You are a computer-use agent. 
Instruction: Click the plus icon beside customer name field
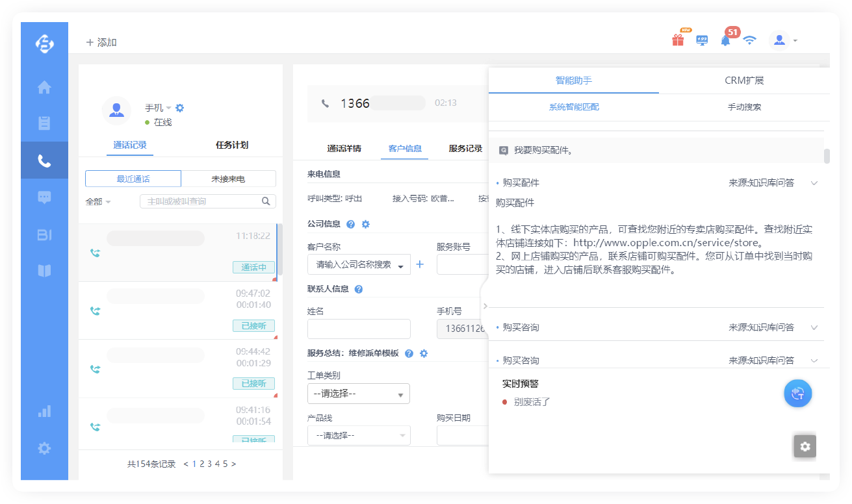(419, 264)
